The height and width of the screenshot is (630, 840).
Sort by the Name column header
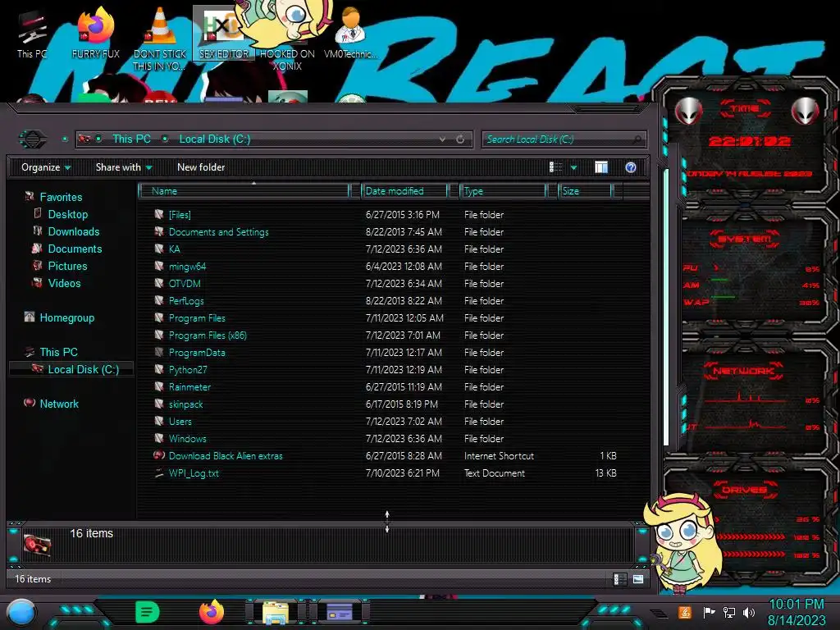pyautogui.click(x=244, y=191)
